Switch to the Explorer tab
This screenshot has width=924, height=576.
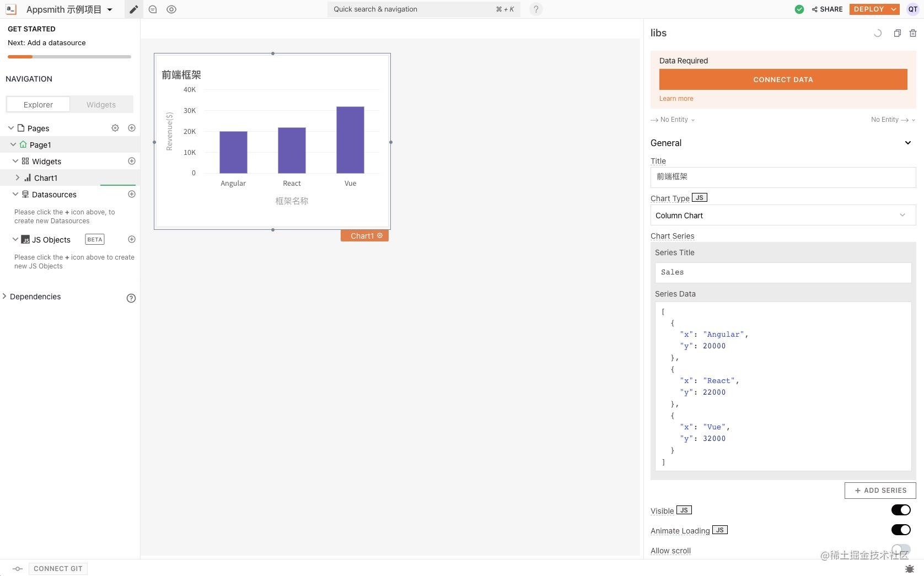pyautogui.click(x=38, y=104)
